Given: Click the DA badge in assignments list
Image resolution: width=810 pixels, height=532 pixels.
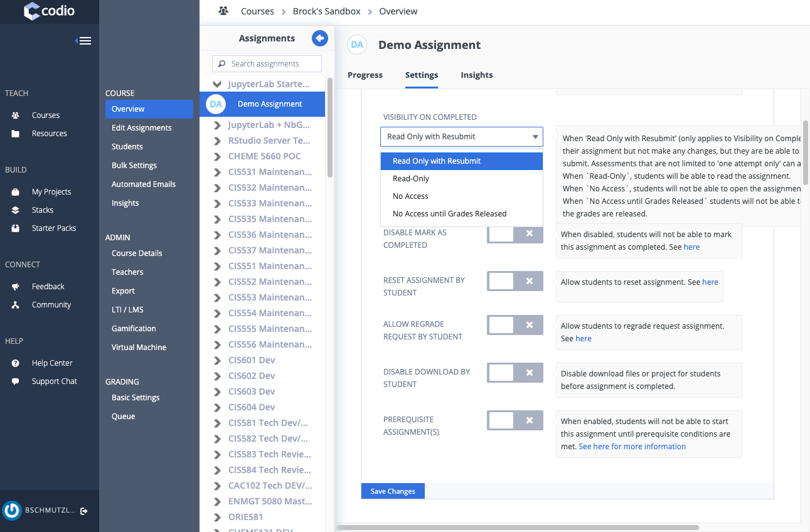Looking at the screenshot, I should (x=216, y=104).
